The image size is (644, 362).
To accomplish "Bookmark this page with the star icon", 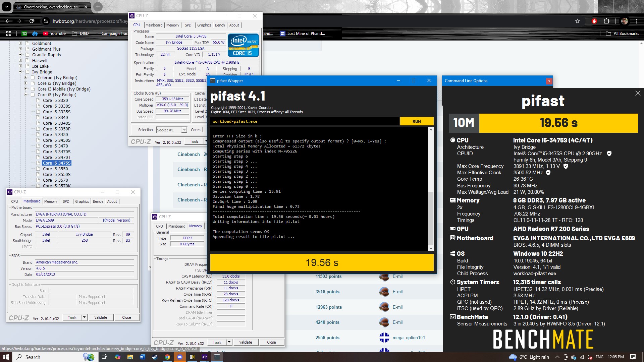I will 577,21.
